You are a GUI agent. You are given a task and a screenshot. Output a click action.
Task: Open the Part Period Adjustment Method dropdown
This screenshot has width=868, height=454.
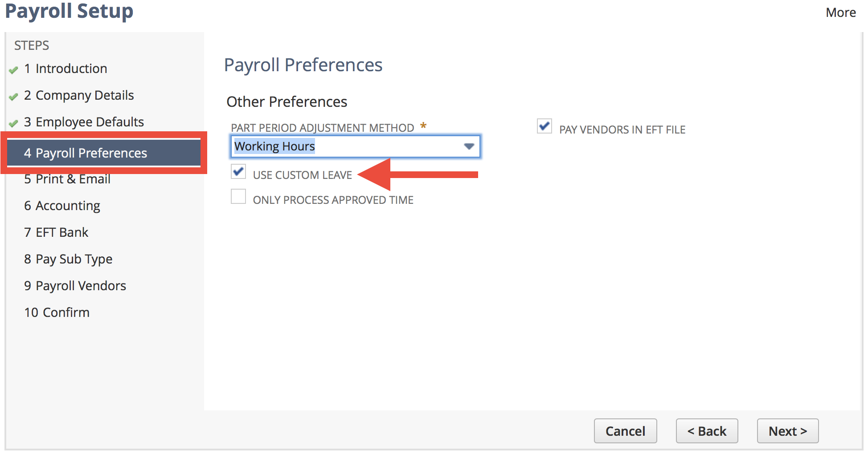coord(469,146)
